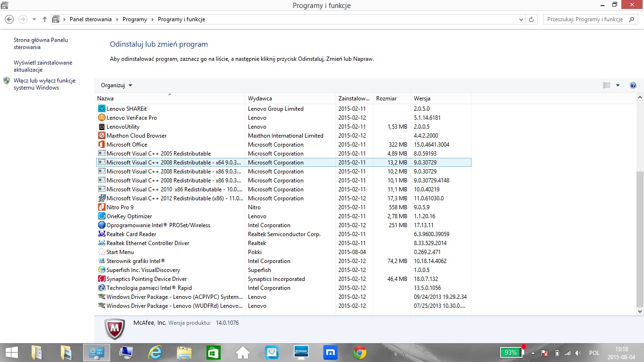The width and height of the screenshot is (644, 362).
Task: Click the list scrollbar up arrow
Action: (640, 98)
